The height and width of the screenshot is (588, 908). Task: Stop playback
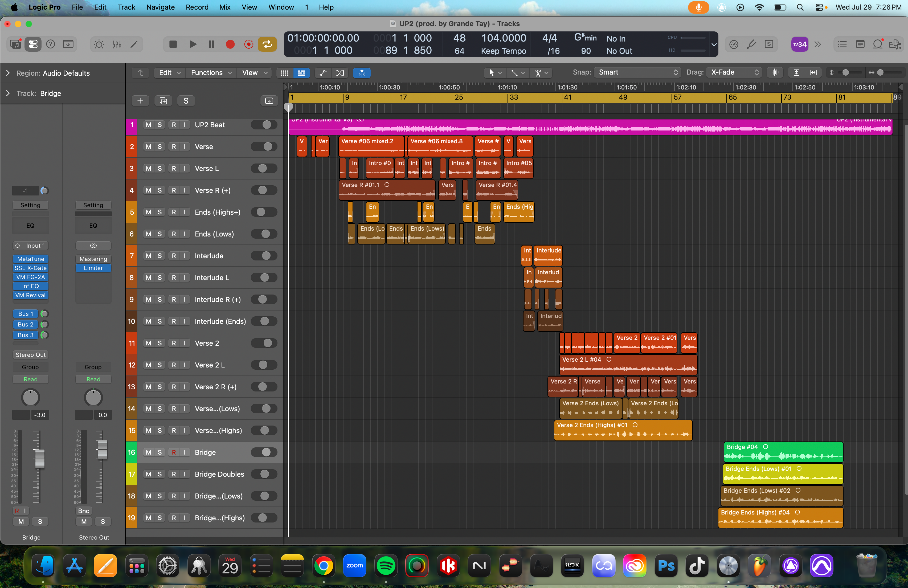click(x=173, y=44)
